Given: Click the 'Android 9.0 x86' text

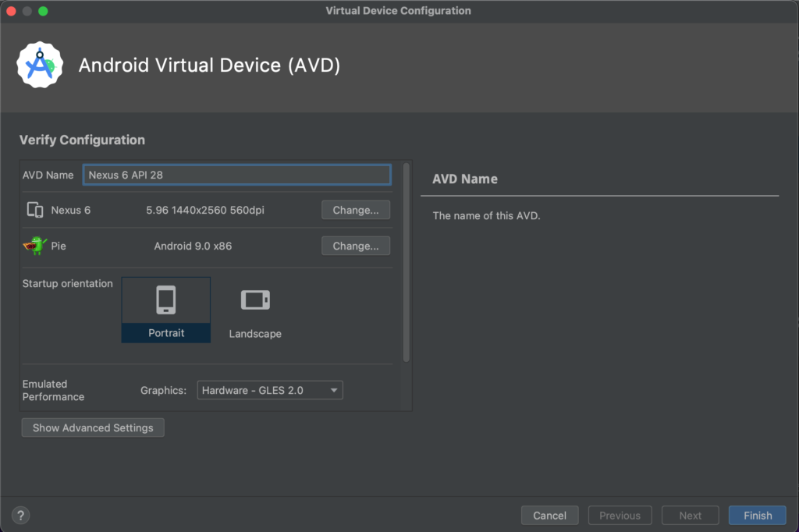Looking at the screenshot, I should point(193,246).
